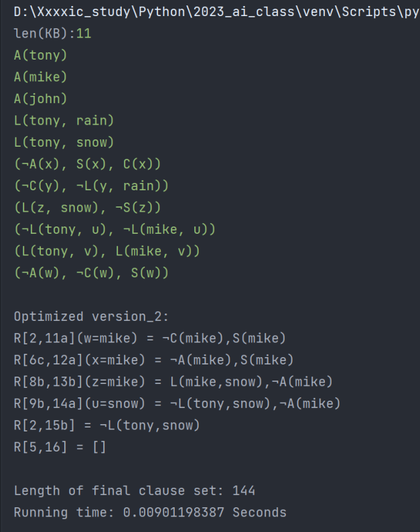Click the (¬A(w), ¬C(w), S(w)) clause

click(x=91, y=273)
